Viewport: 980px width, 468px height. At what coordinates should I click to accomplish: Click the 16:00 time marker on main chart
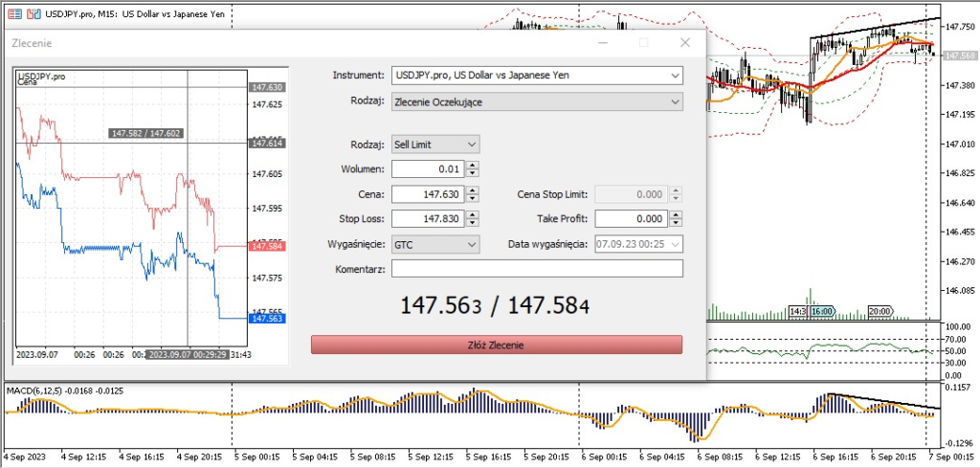tap(822, 311)
